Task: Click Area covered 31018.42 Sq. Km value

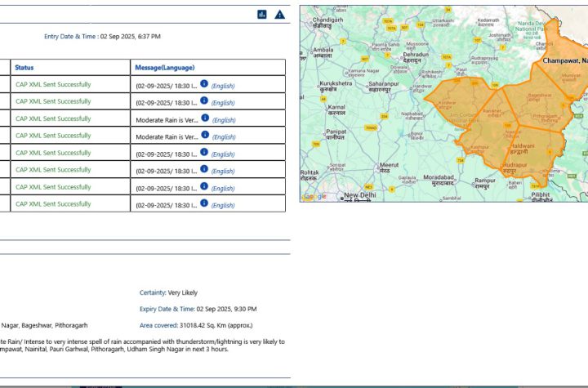Action: point(216,325)
